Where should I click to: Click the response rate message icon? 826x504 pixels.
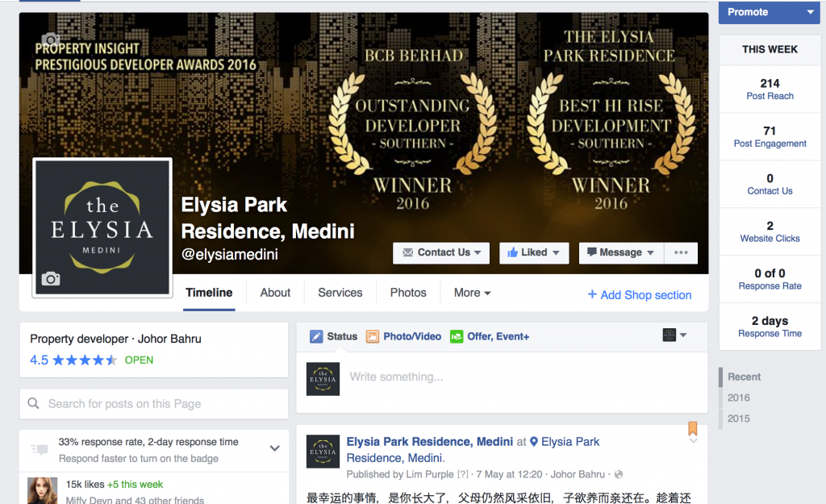click(40, 449)
